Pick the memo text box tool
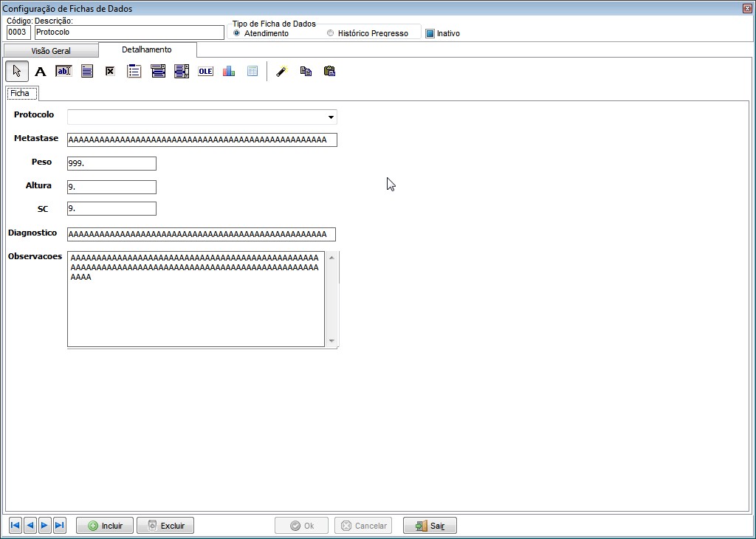The height and width of the screenshot is (539, 756). pyautogui.click(x=87, y=71)
